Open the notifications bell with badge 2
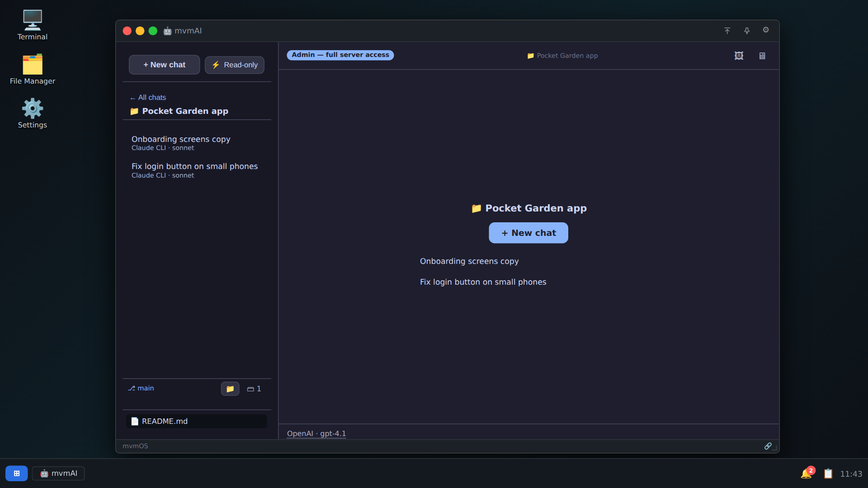This screenshot has width=868, height=488. (x=807, y=473)
